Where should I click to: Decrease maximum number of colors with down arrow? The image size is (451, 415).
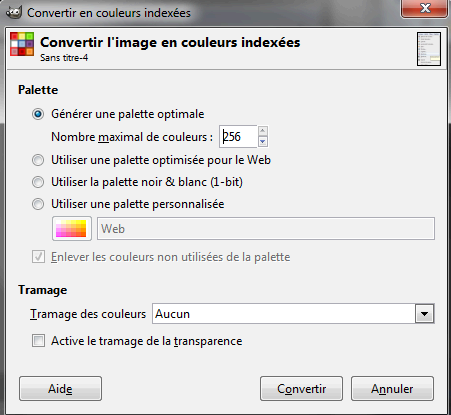coord(263,142)
